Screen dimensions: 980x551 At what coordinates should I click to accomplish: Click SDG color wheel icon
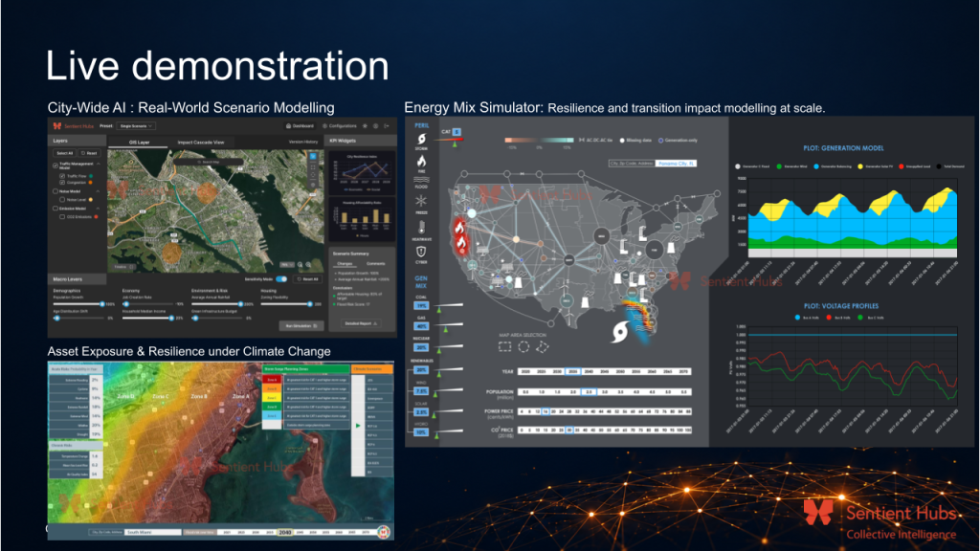(384, 532)
